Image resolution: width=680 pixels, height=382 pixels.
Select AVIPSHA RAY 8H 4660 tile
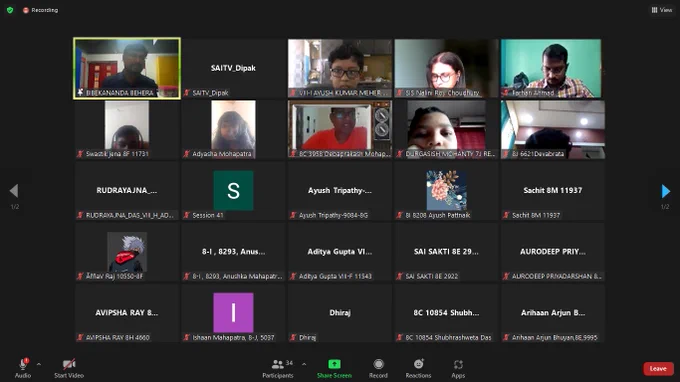pyautogui.click(x=127, y=313)
